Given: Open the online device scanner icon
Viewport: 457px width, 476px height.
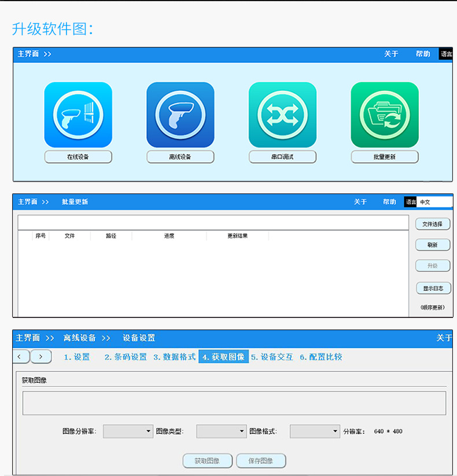Looking at the screenshot, I should coord(78,115).
